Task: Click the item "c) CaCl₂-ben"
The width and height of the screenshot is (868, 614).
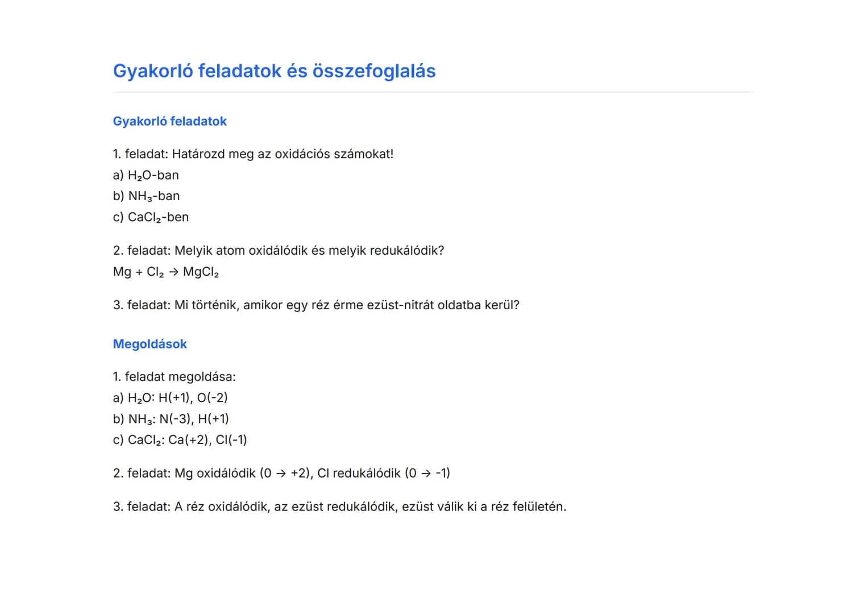Action: (x=151, y=217)
